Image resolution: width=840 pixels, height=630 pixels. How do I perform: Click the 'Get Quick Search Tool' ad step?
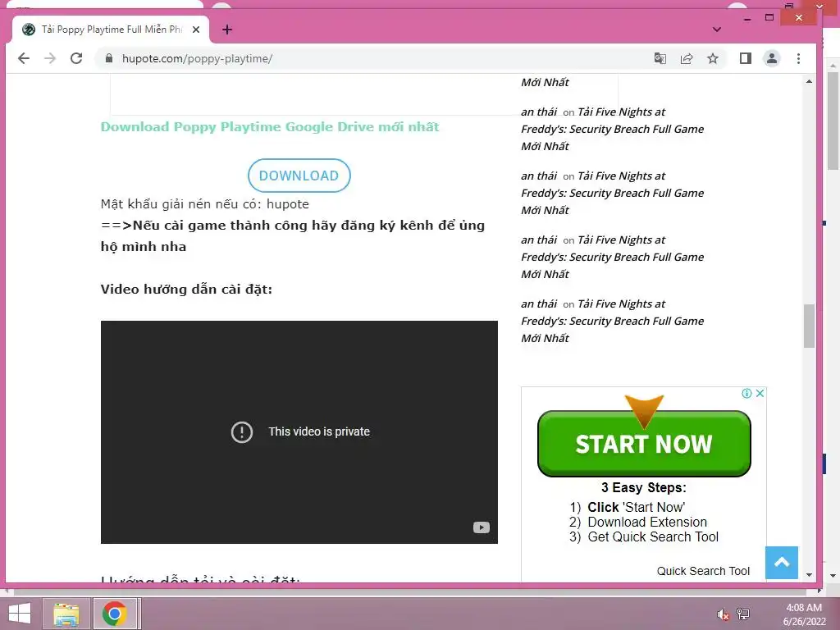653,536
